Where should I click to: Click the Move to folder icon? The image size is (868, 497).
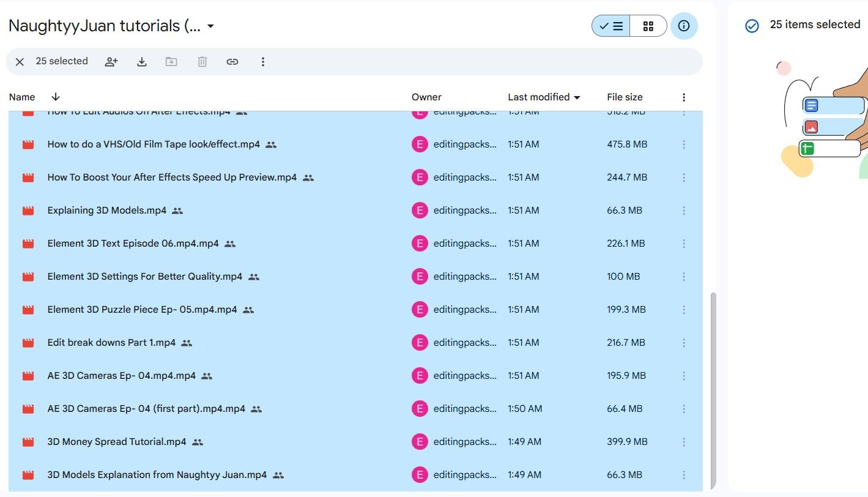pos(171,62)
